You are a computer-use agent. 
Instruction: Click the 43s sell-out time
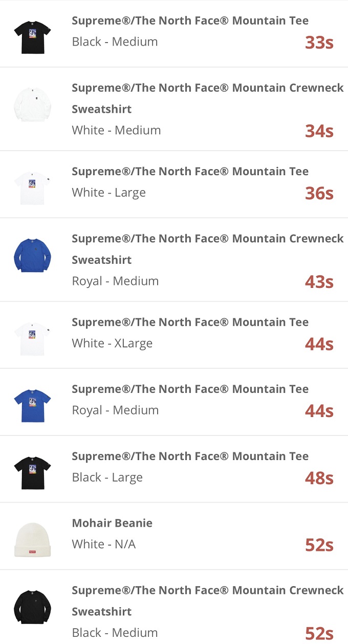tap(319, 282)
